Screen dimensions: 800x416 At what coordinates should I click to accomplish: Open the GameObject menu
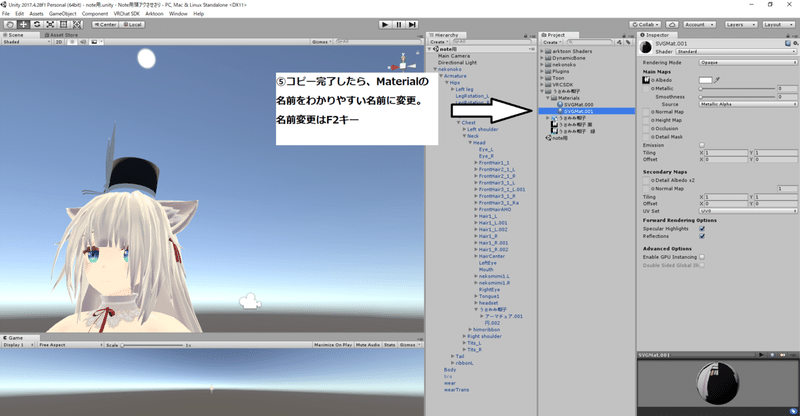62,14
